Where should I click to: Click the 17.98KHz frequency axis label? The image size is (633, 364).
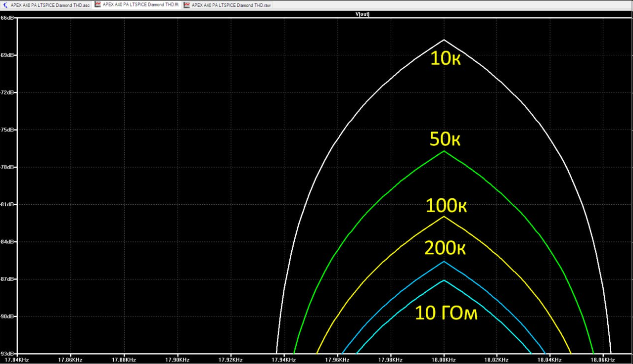pyautogui.click(x=391, y=360)
